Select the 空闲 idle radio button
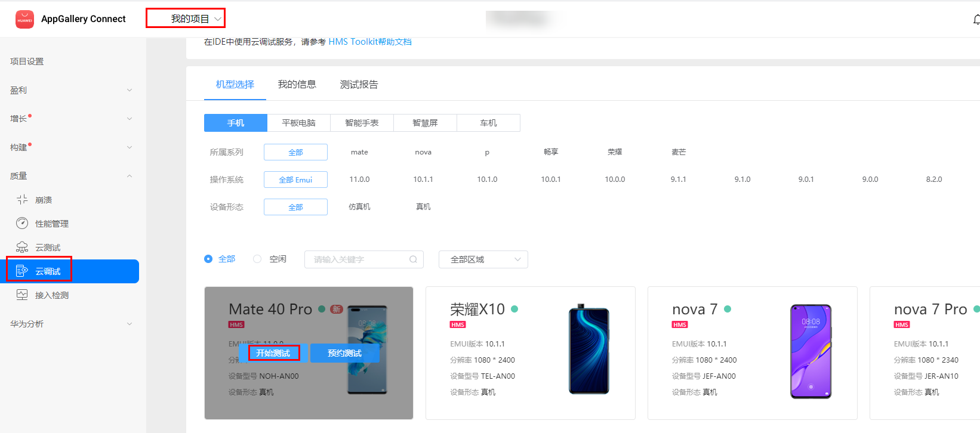 pyautogui.click(x=257, y=259)
